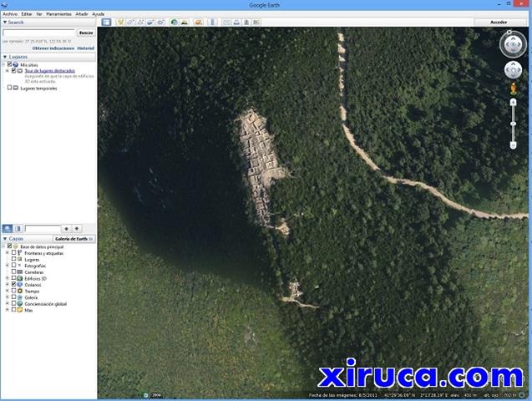Uncheck the Mis sitios checkbox
The image size is (532, 401).
click(9, 64)
